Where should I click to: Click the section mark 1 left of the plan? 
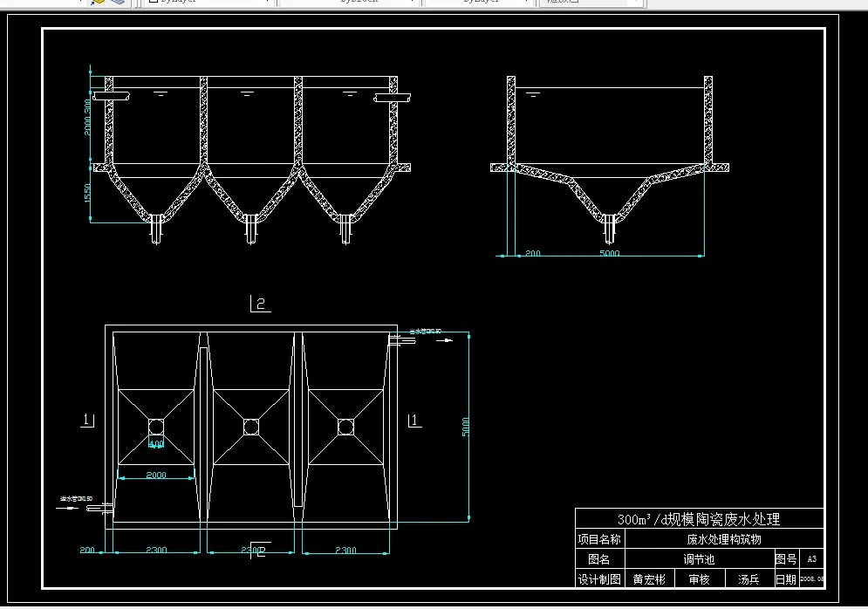[87, 421]
